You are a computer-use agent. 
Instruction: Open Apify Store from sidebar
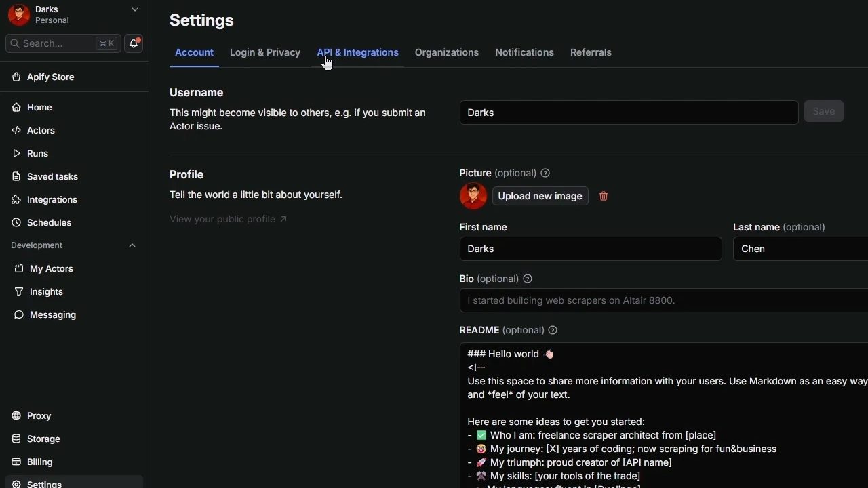pyautogui.click(x=50, y=77)
